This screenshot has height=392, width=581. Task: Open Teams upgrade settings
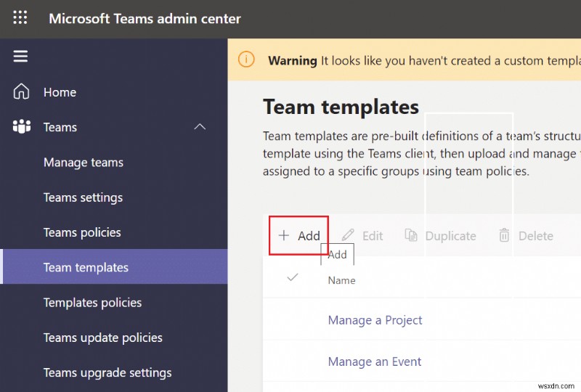coord(107,372)
